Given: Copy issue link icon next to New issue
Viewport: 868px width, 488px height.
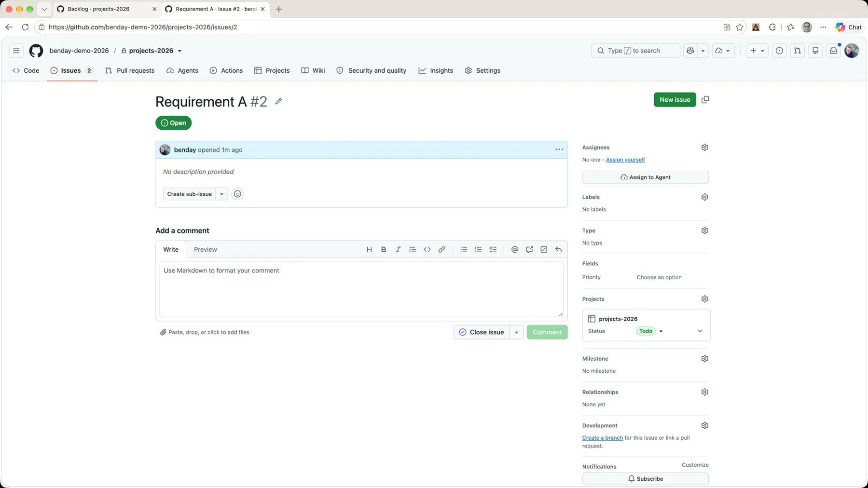Looking at the screenshot, I should click(705, 100).
